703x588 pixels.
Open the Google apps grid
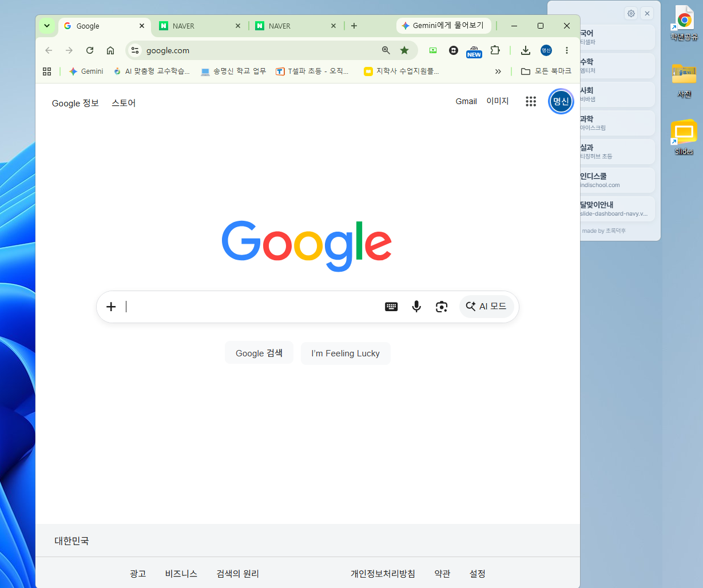[x=531, y=101]
